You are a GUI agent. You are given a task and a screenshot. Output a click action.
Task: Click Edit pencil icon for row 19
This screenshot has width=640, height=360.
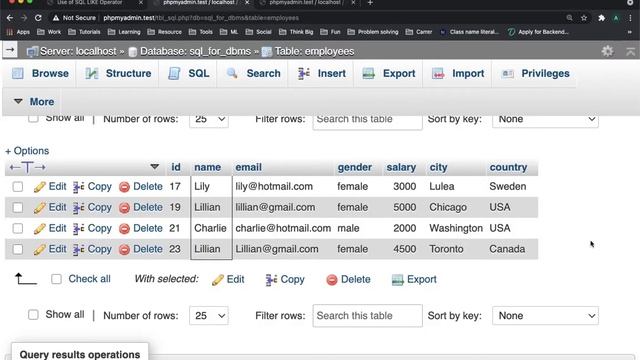pyautogui.click(x=40, y=208)
